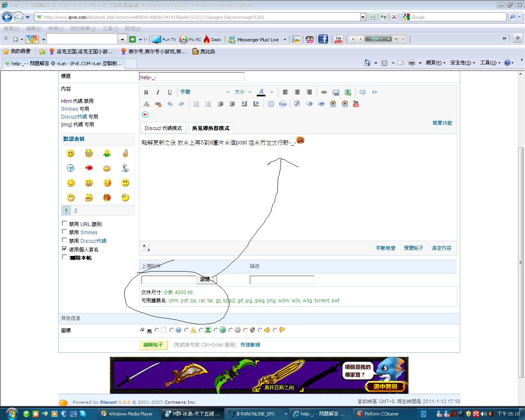The image size is (525, 420).
Task: Expand the toolbar search box dropdown
Action: pos(122,39)
